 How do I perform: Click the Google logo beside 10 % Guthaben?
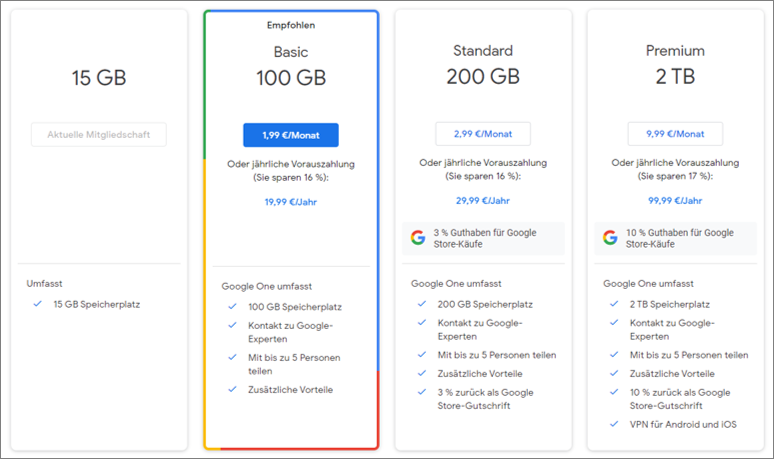[610, 238]
